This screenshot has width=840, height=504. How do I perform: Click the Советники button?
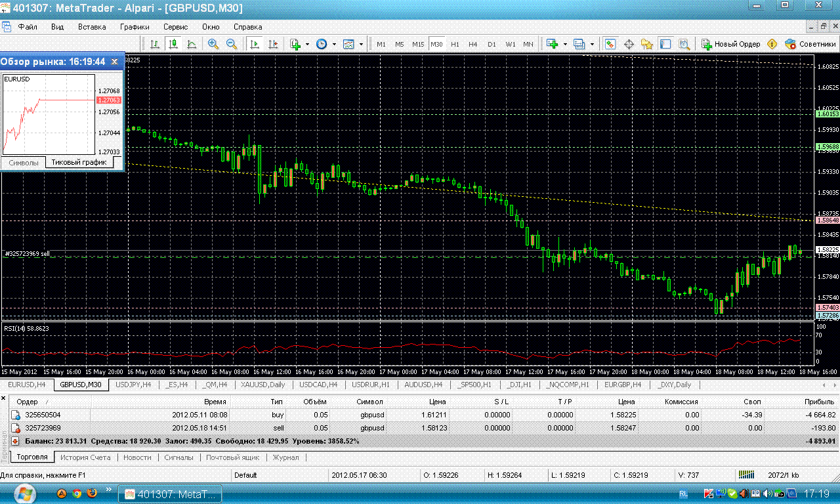(x=810, y=44)
